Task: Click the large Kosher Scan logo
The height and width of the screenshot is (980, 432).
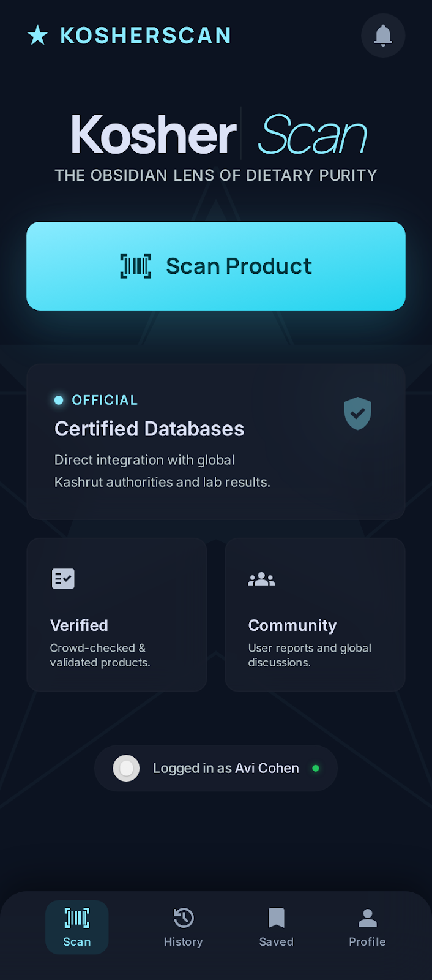Action: tap(218, 135)
